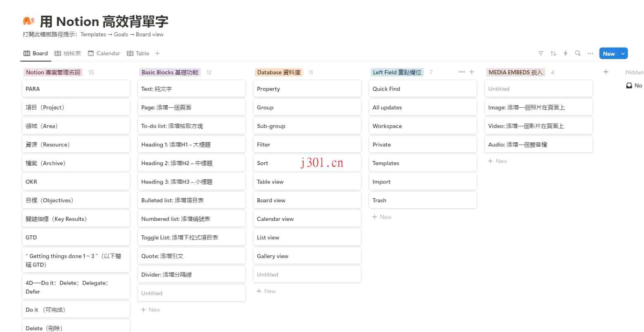Open the filter icon in the toolbar
The image size is (644, 332).
[x=541, y=53]
